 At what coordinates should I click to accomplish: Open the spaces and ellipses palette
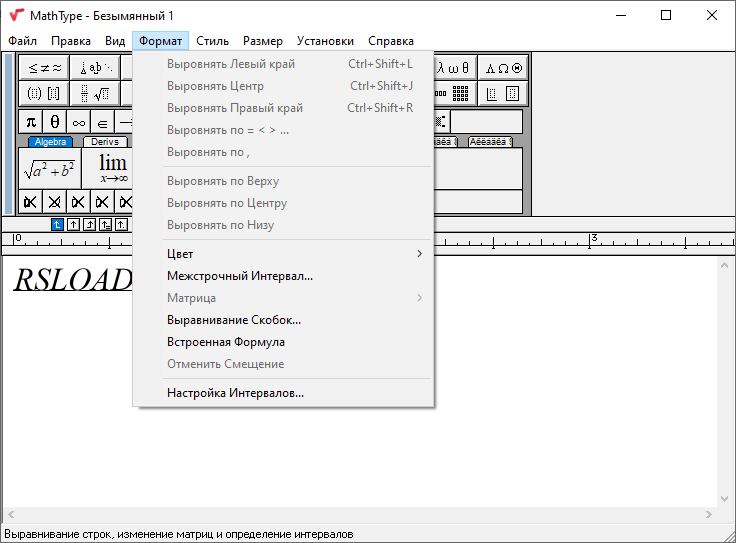pyautogui.click(x=95, y=68)
